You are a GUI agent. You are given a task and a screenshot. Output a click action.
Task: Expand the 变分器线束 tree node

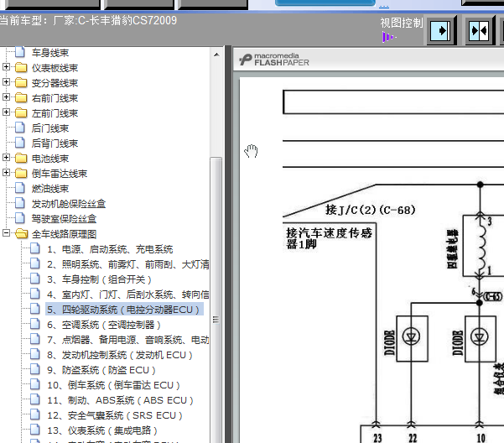[x=6, y=81]
